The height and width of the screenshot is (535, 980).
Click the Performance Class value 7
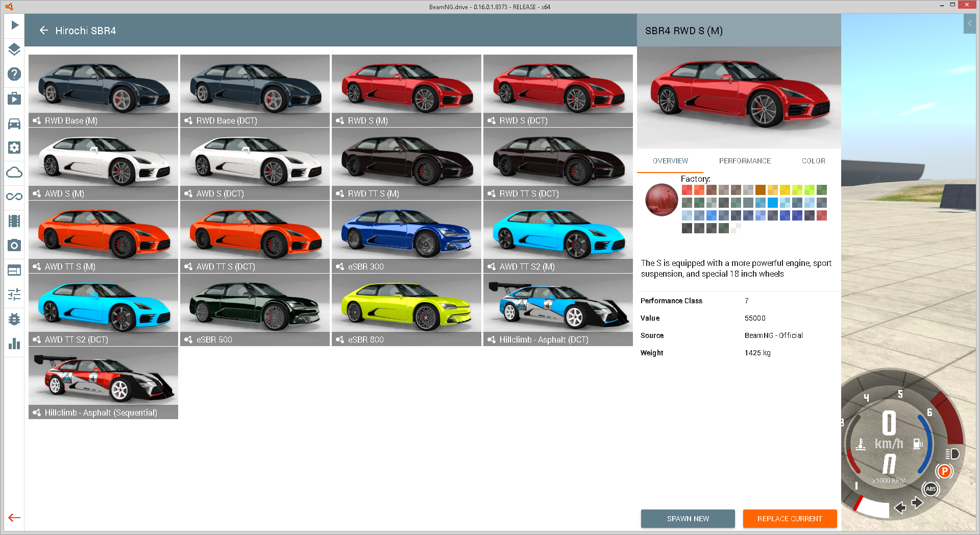(x=746, y=301)
